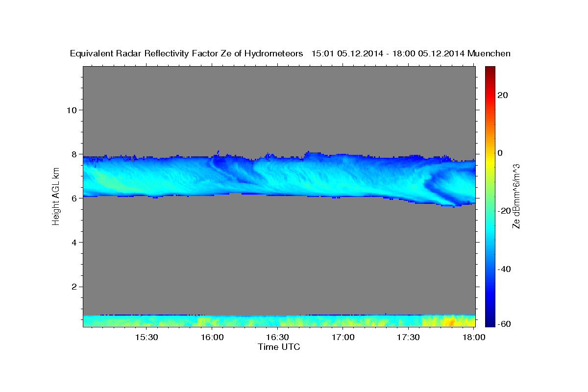
Task: Click the height tick label '4'
Action: 74,242
